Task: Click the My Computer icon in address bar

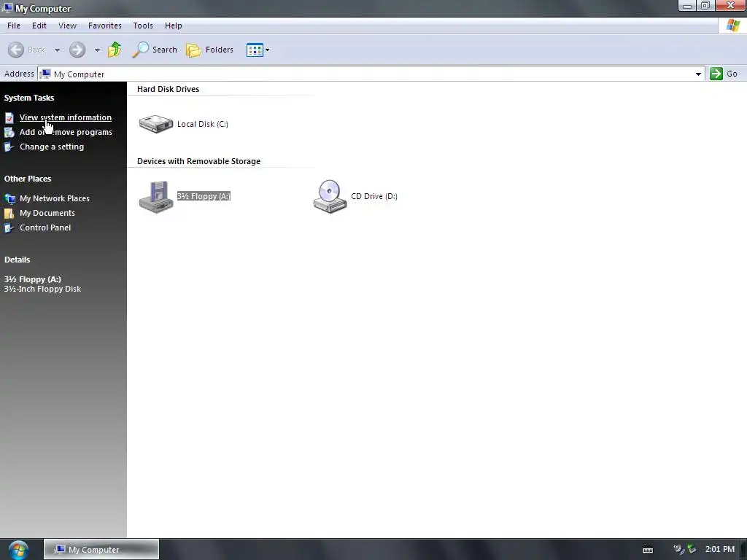Action: click(x=46, y=74)
